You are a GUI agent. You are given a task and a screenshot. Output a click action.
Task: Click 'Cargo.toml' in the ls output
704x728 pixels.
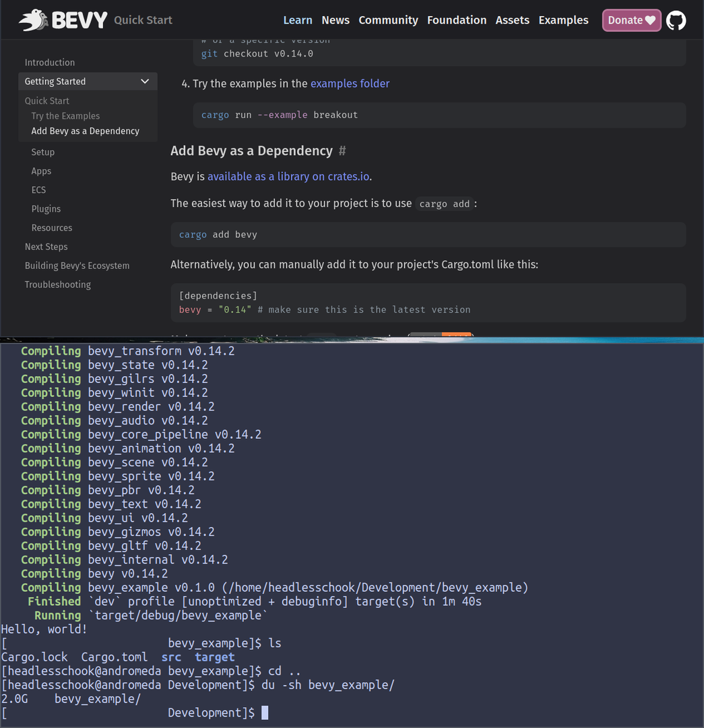click(114, 657)
